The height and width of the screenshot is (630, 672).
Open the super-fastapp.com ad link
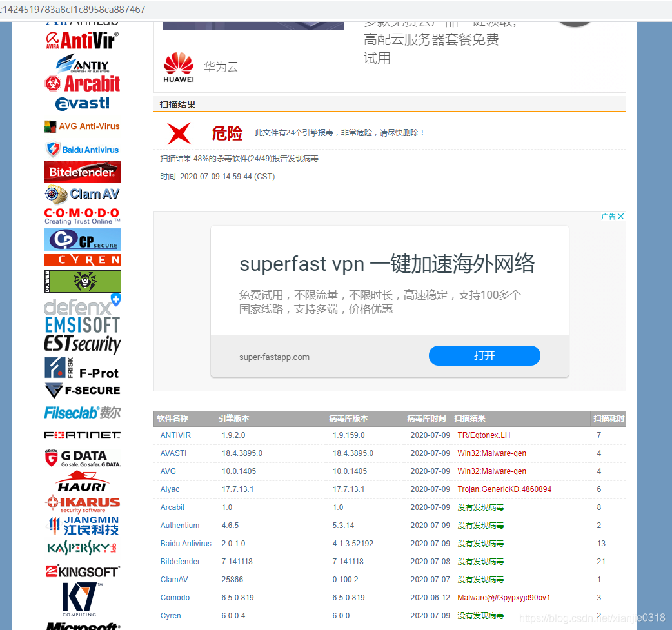click(x=274, y=357)
